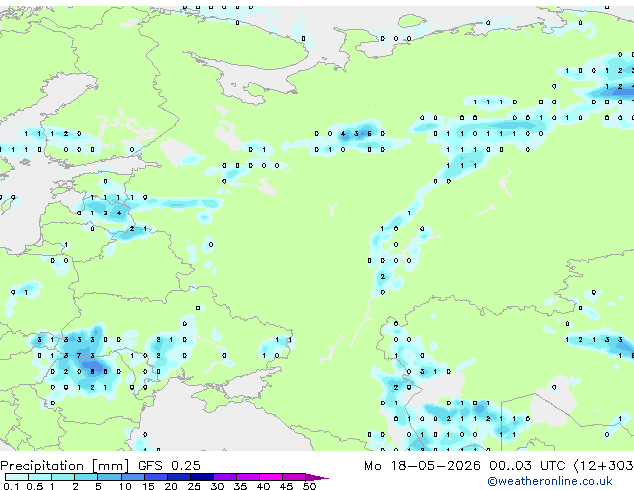Select the 1–2 mm cyan legend swatch
Image resolution: width=634 pixels, height=490 pixels.
point(63,477)
